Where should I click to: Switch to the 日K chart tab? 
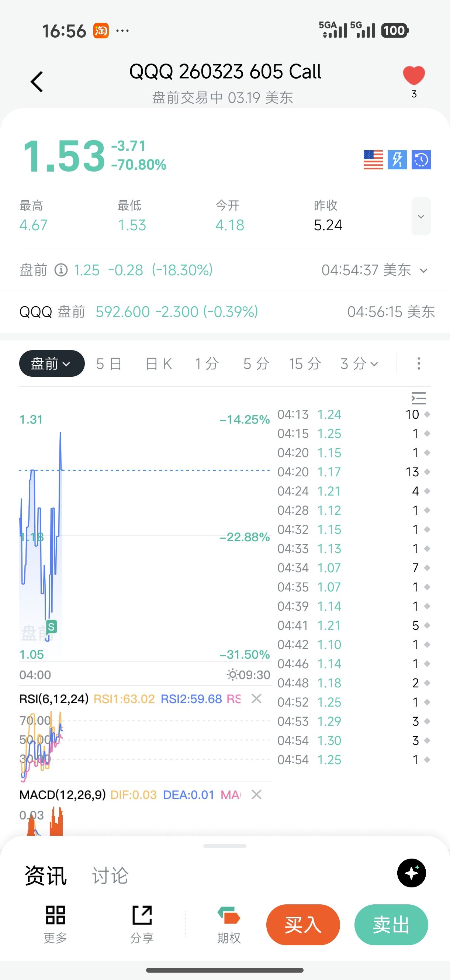(x=159, y=364)
